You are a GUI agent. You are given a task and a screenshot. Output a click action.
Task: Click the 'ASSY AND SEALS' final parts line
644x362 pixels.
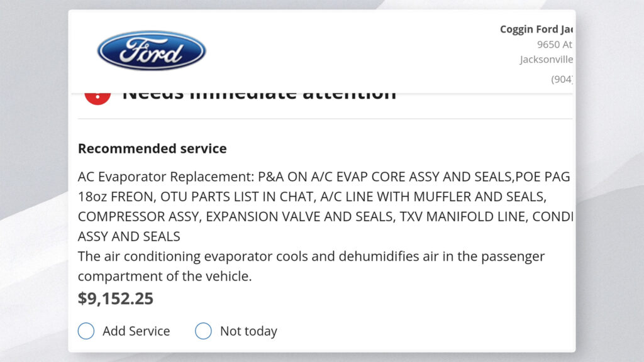point(129,237)
